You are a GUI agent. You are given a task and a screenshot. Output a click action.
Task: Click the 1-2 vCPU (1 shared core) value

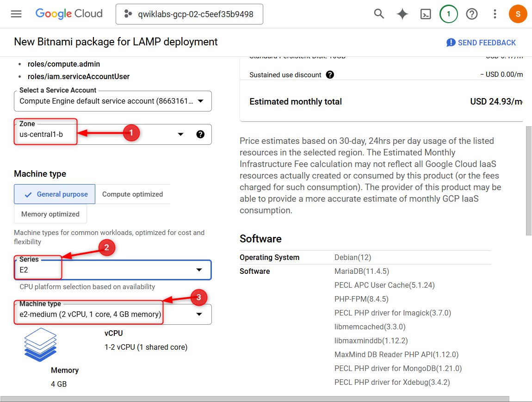[146, 347]
